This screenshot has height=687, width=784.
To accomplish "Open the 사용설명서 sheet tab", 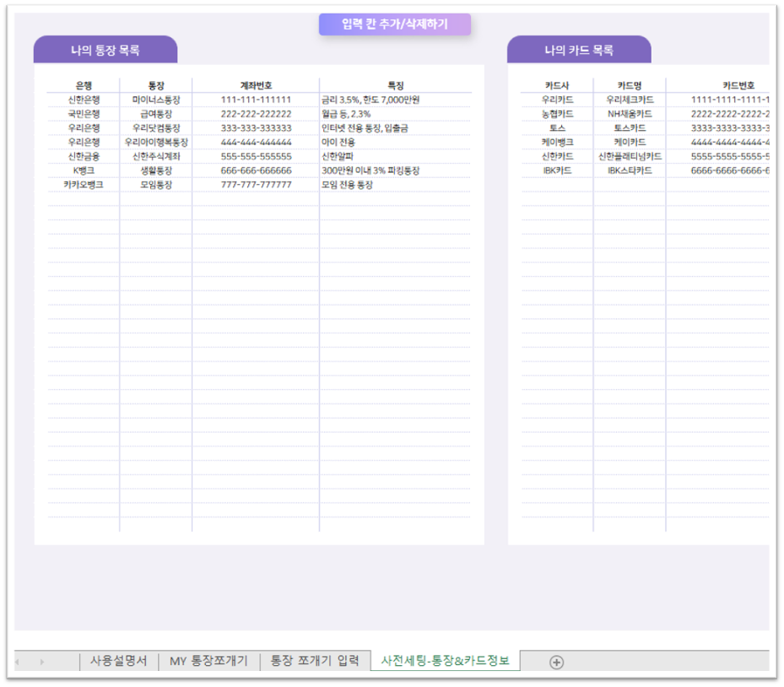I will coord(118,661).
